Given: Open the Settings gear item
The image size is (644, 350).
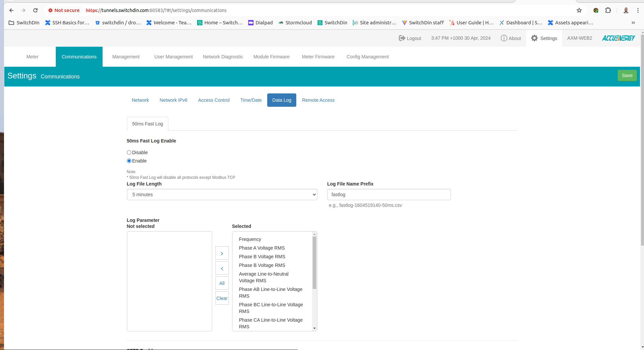Looking at the screenshot, I should [x=544, y=38].
